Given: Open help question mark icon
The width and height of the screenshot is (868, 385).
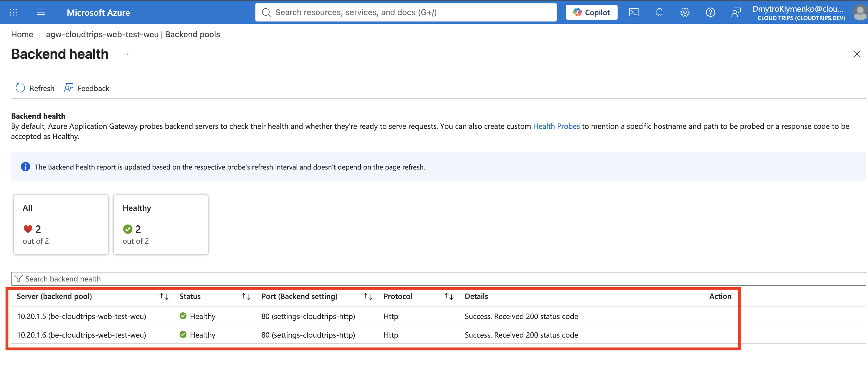Looking at the screenshot, I should [710, 13].
